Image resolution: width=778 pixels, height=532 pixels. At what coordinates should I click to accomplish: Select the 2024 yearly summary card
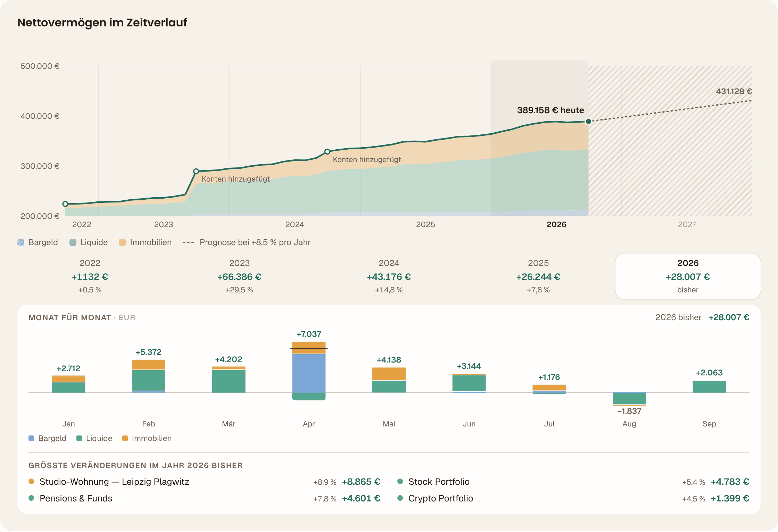(x=389, y=276)
